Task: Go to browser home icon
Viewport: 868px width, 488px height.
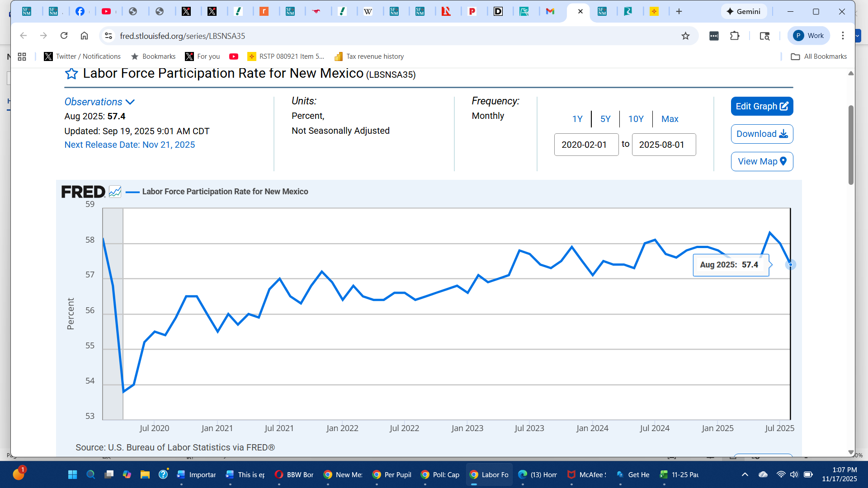Action: coord(84,36)
